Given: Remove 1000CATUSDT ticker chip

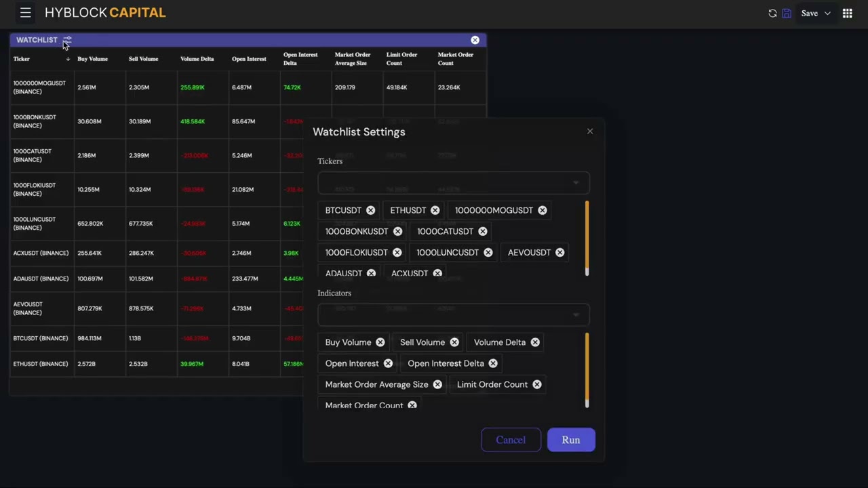Looking at the screenshot, I should (x=482, y=231).
